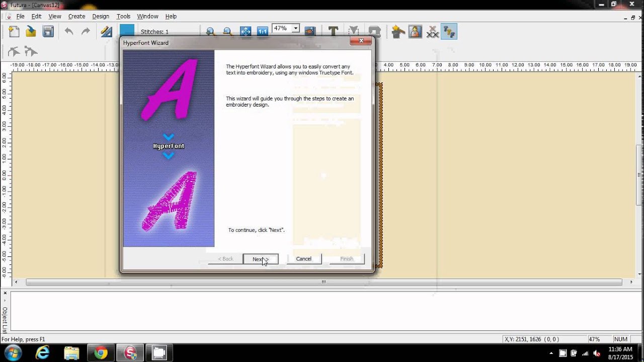Launch Internet Explorer from the taskbar
This screenshot has height=362, width=644.
pyautogui.click(x=43, y=353)
